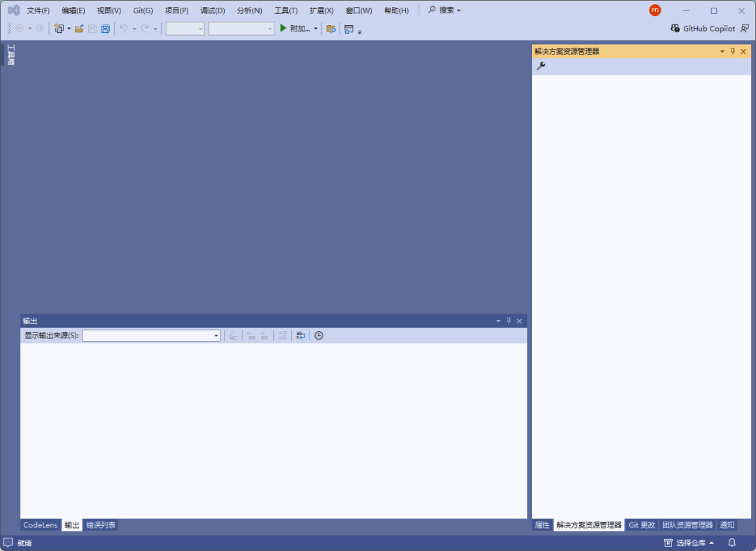The height and width of the screenshot is (551, 756).
Task: Toggle pin on Solution Explorer panel
Action: tap(733, 51)
